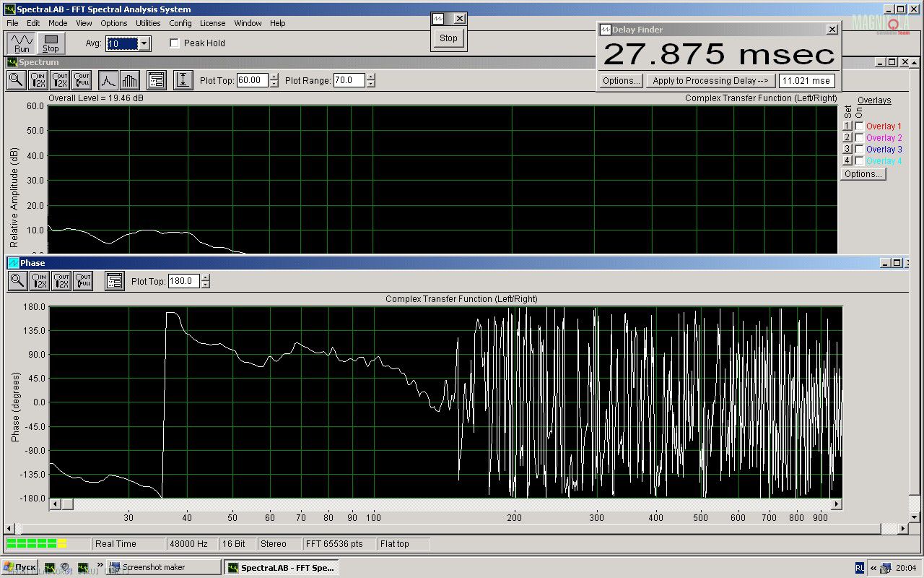This screenshot has height=578, width=924.
Task: Click Delay Finder Options button
Action: (621, 81)
